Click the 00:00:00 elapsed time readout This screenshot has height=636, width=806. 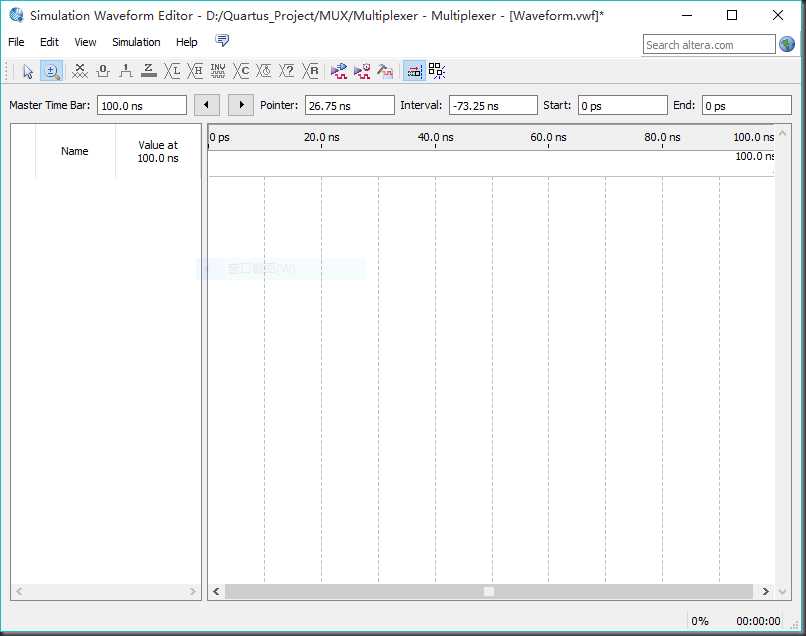(758, 621)
